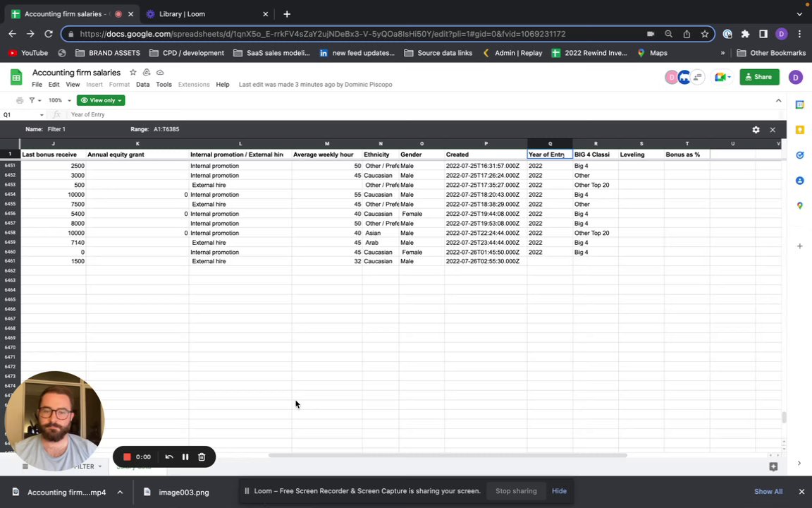Click Stop sharing in Loom bar
Viewport: 812px width, 508px height.
tap(516, 491)
